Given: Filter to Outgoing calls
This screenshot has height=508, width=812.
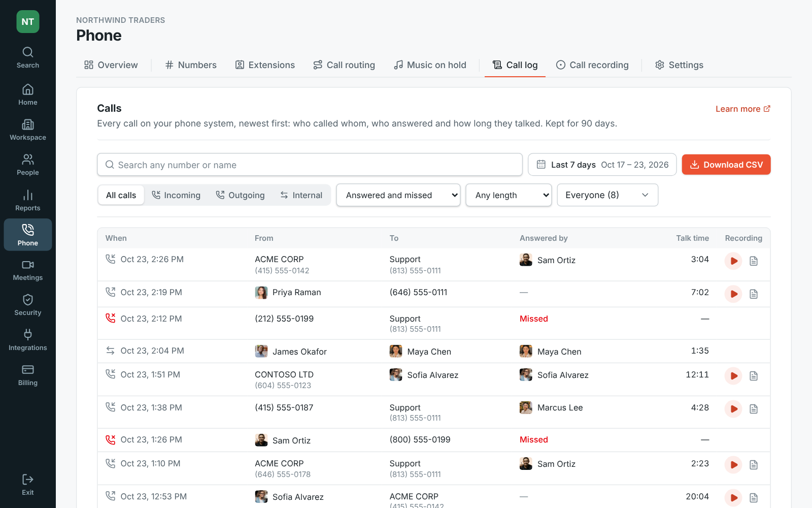Looking at the screenshot, I should point(240,195).
